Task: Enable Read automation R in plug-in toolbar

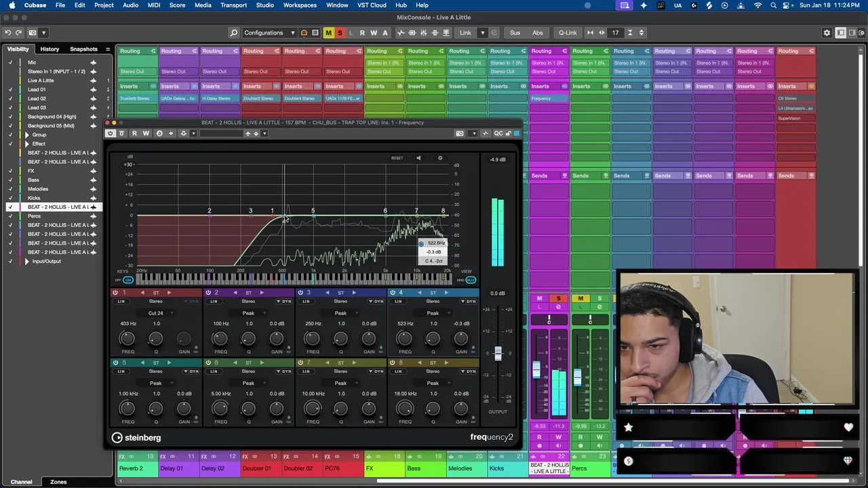Action: pyautogui.click(x=134, y=134)
